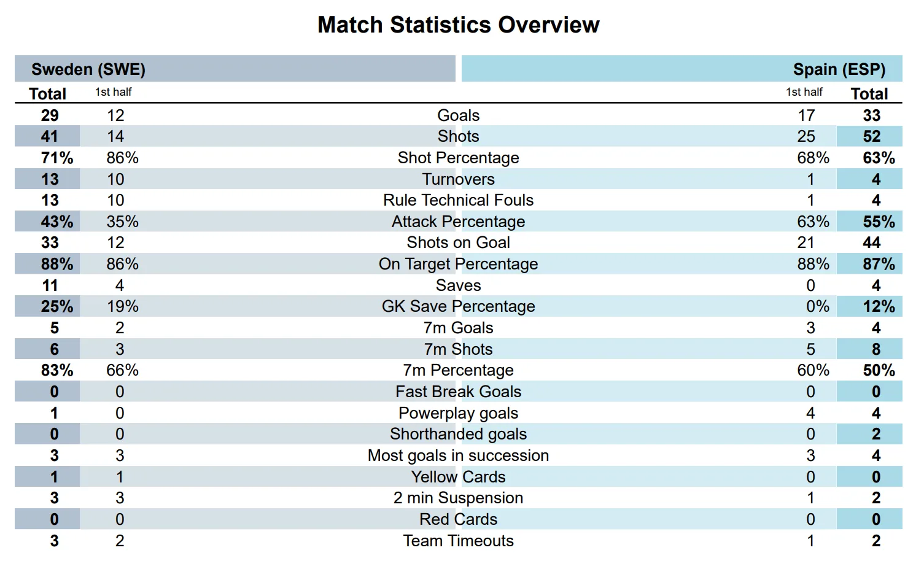Screen dimensions: 924x569
Task: Click the Turnovers row label
Action: (x=458, y=179)
